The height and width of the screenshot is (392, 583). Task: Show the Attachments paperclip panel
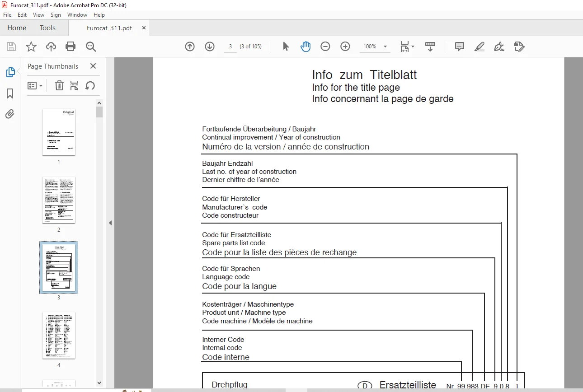[10, 114]
